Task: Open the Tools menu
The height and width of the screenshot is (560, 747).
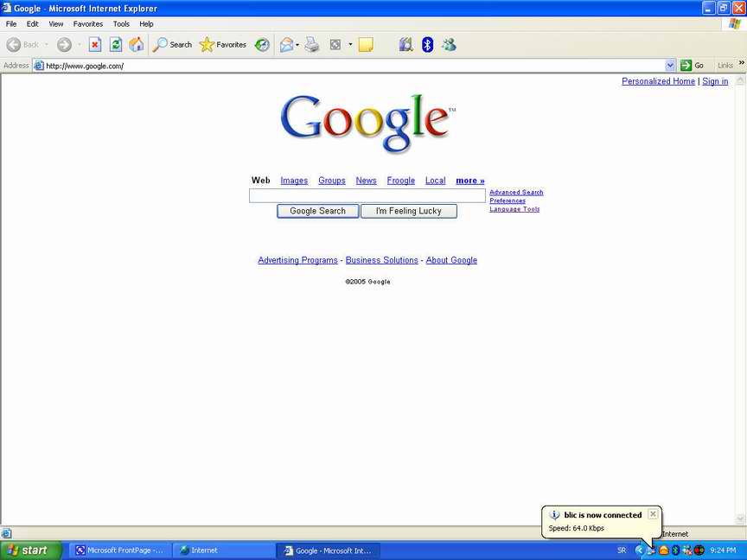Action: [121, 24]
